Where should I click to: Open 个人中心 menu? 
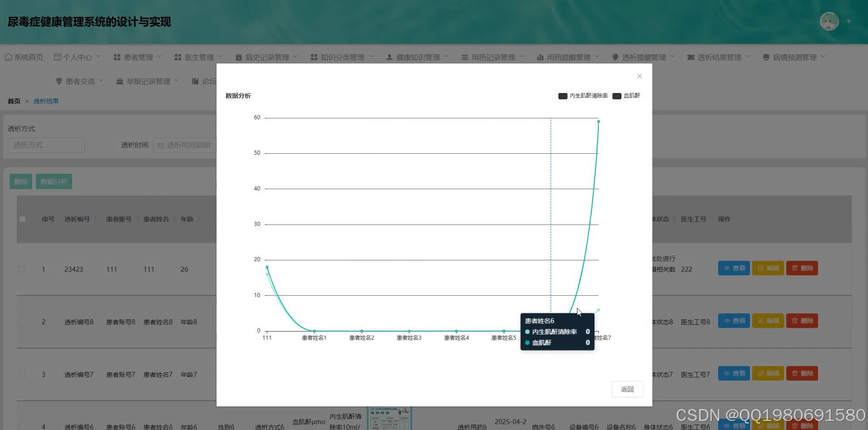(77, 57)
